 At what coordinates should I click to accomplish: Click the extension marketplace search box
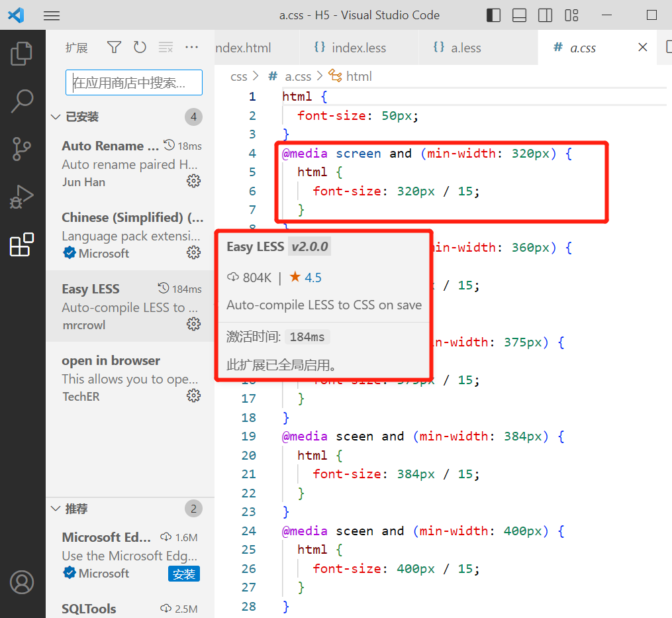(x=133, y=82)
